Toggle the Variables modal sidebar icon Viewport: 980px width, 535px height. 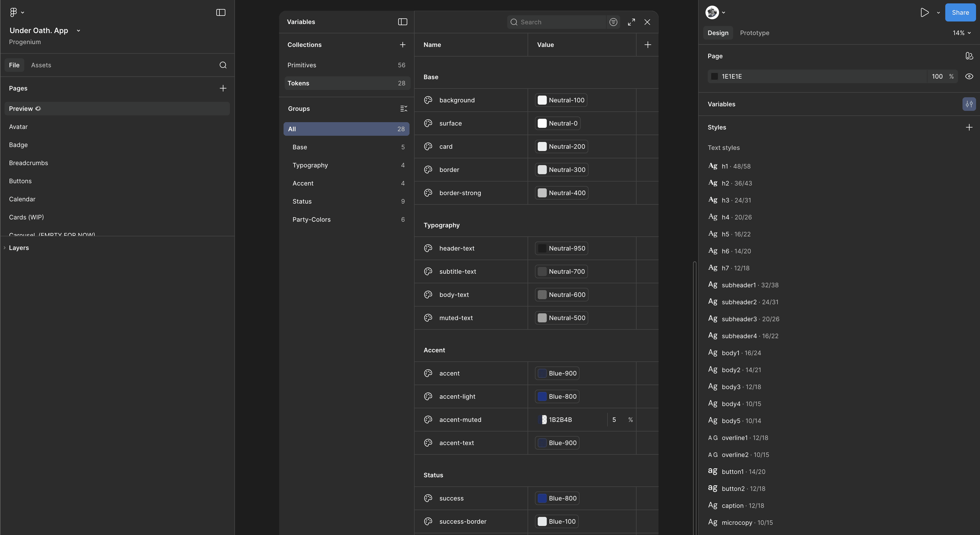point(402,22)
